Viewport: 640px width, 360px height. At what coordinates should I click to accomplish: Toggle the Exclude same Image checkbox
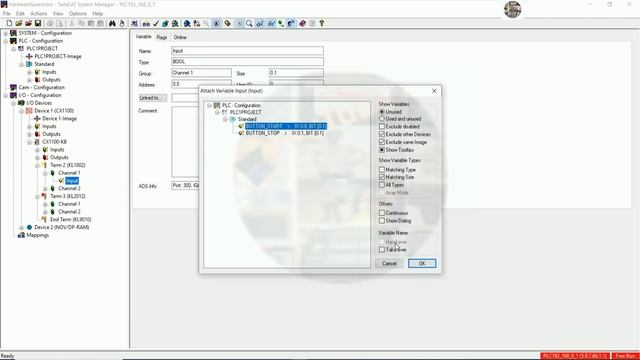(382, 142)
